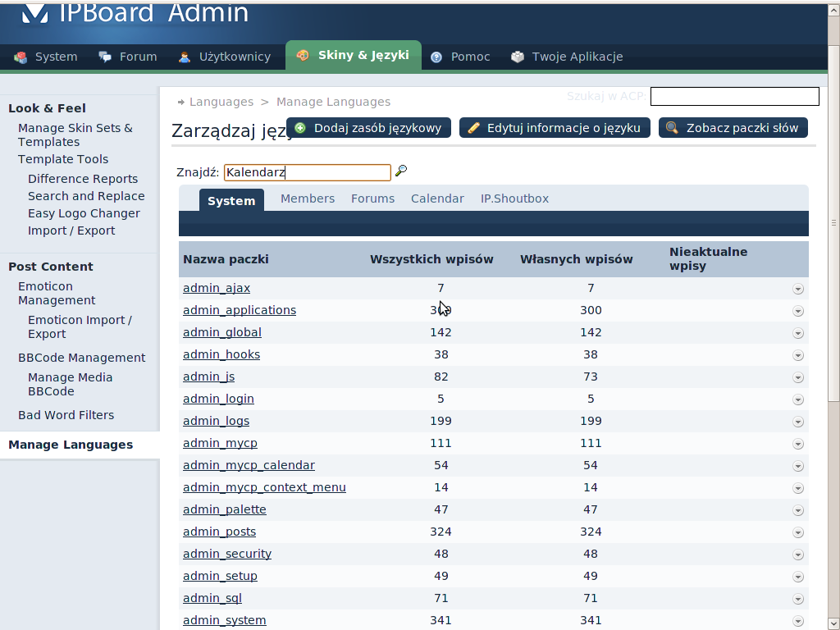The height and width of the screenshot is (630, 840).
Task: Focus the Szukaj w ACP search field
Action: 734,97
